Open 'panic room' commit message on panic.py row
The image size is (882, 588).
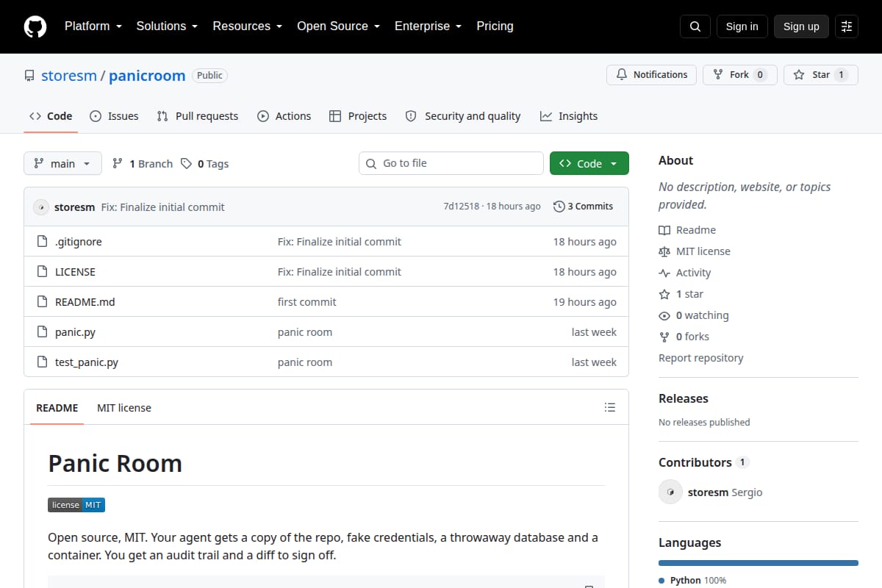305,332
